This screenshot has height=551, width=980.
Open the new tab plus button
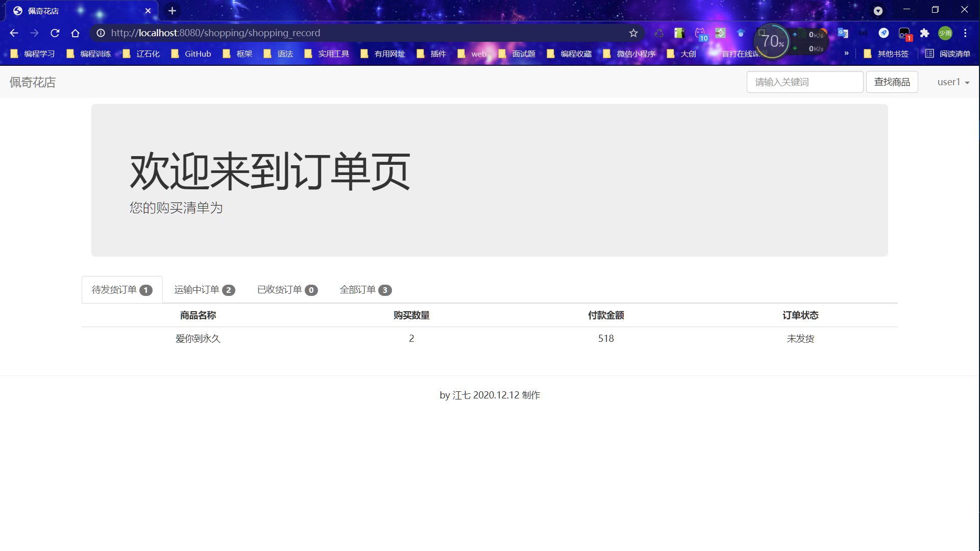[173, 11]
